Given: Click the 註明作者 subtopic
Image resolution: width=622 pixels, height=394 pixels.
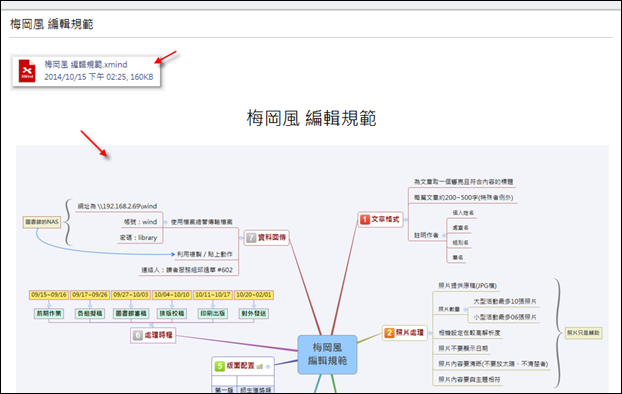Looking at the screenshot, I should click(426, 235).
